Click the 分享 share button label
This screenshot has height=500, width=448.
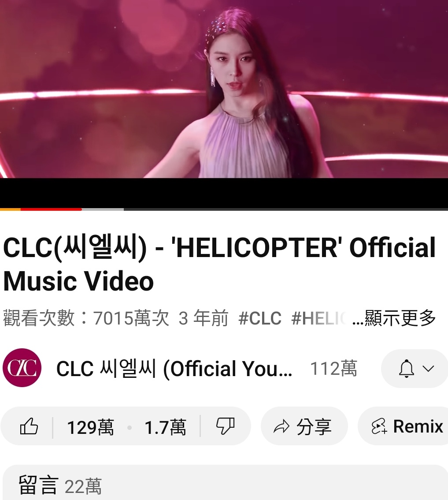(x=314, y=427)
